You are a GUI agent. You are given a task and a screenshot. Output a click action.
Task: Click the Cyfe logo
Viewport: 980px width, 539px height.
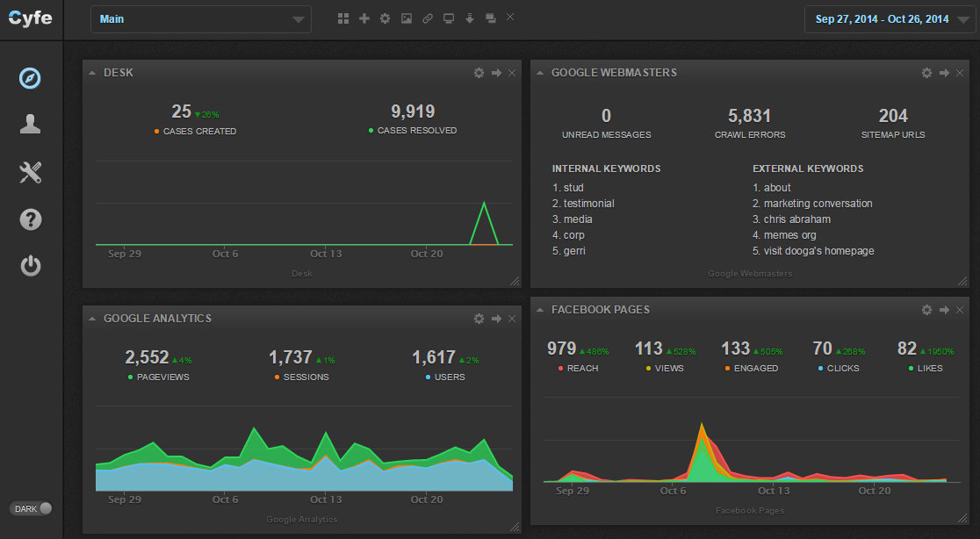(31, 18)
